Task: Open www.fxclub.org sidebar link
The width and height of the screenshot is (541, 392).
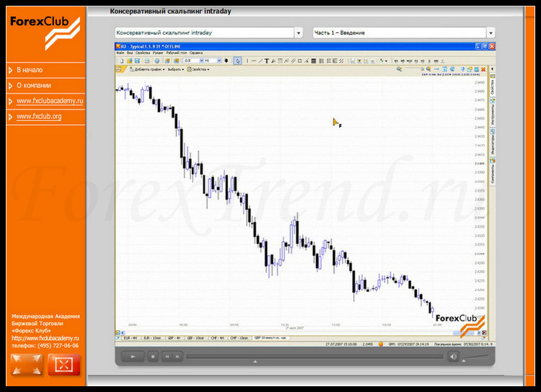Action: (39, 117)
